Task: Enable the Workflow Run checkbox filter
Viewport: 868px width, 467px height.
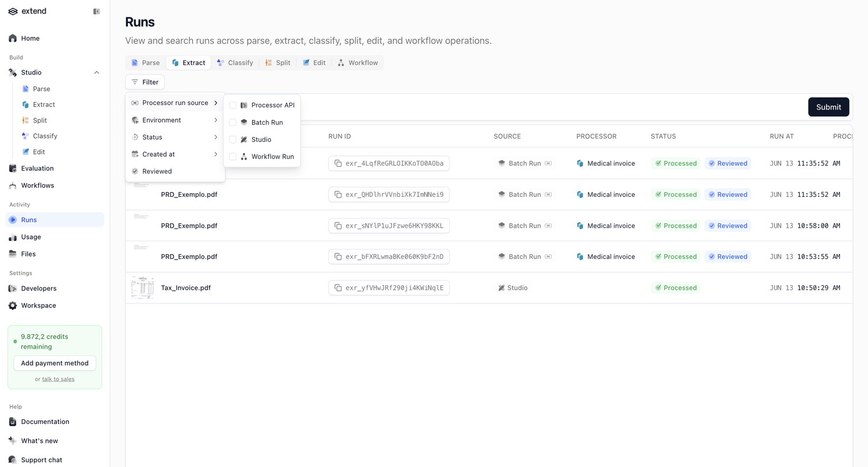Action: [x=232, y=157]
